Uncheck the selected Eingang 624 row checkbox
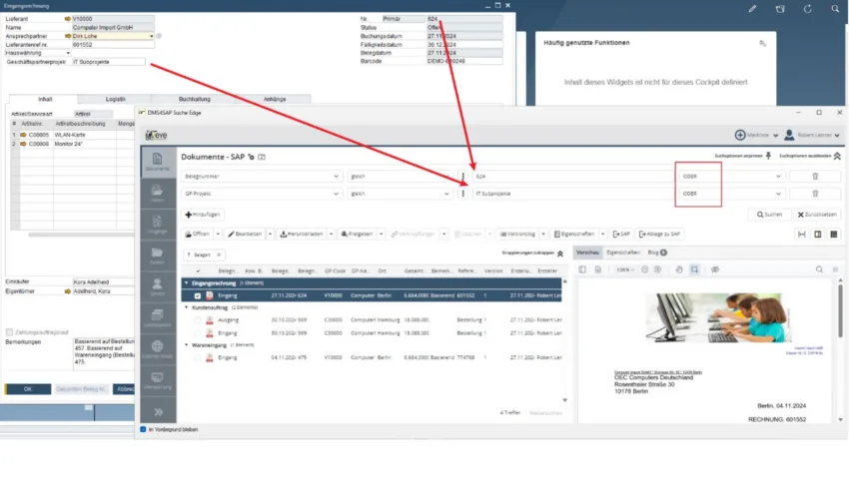The width and height of the screenshot is (849, 504). point(197,295)
